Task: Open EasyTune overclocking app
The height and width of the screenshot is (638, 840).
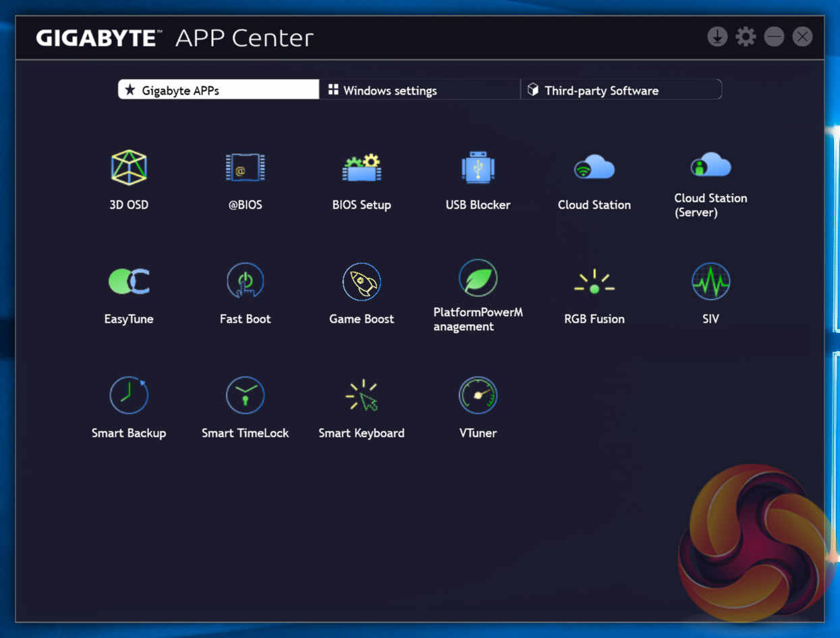Action: (x=129, y=282)
